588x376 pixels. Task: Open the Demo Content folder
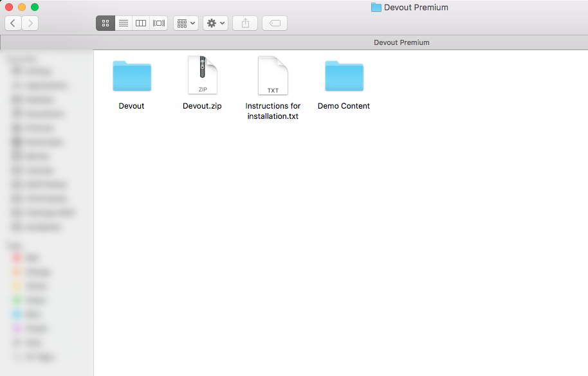coord(344,76)
